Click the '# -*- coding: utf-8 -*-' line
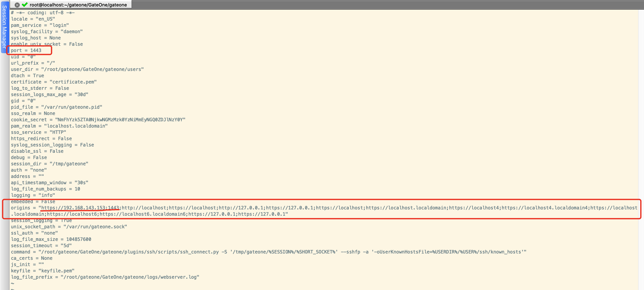644x290 pixels. tap(43, 13)
